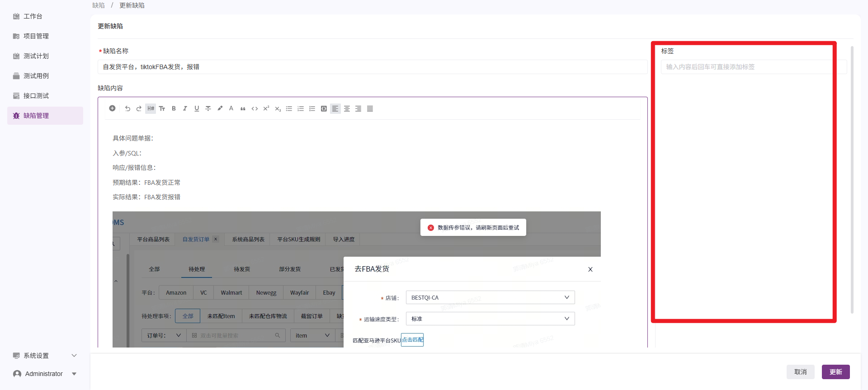
Task: Click the inline code brackets icon
Action: click(255, 108)
